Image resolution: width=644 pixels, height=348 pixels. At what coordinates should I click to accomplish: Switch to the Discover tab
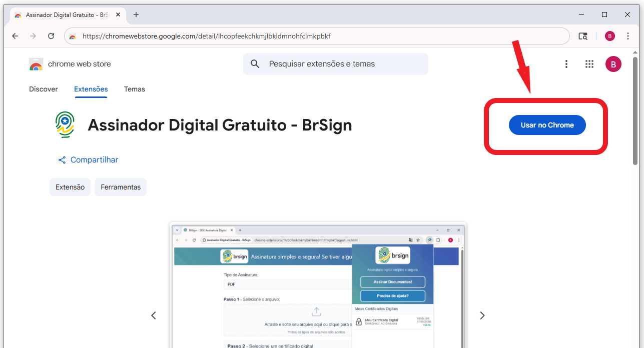[44, 89]
